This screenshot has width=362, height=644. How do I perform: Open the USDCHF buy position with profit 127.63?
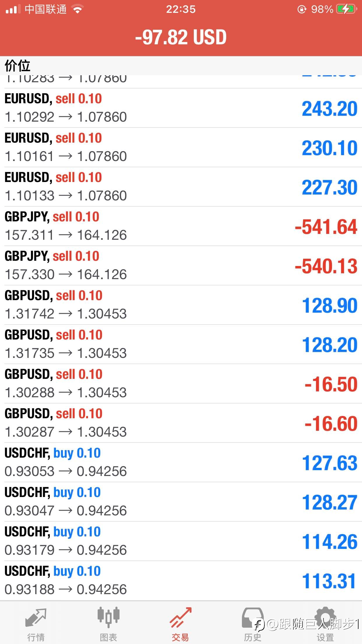181,462
